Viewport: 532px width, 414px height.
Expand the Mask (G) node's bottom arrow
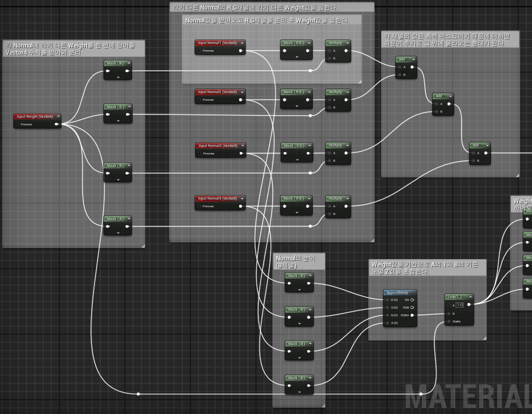point(118,121)
